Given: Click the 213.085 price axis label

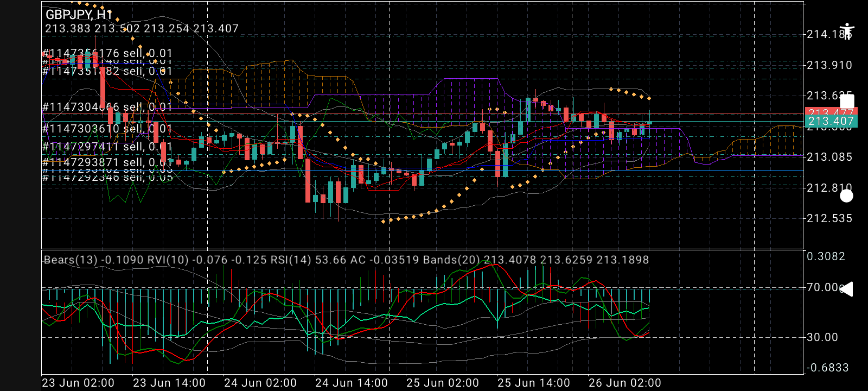Looking at the screenshot, I should [x=829, y=157].
